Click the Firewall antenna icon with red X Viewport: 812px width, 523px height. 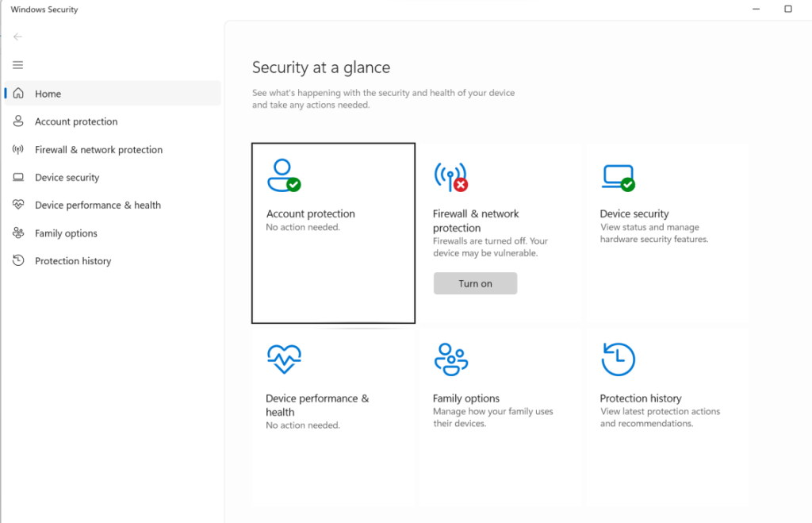450,177
